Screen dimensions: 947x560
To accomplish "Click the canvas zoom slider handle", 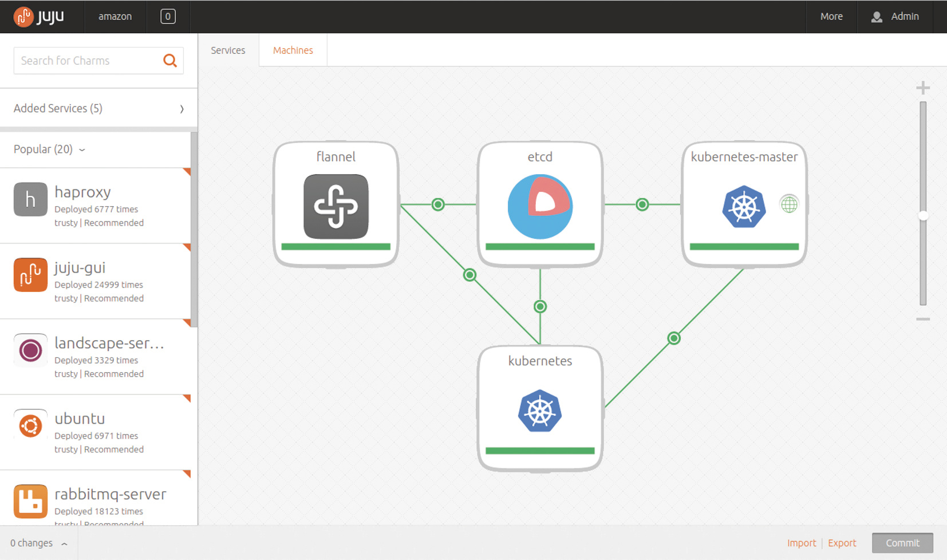I will (922, 216).
